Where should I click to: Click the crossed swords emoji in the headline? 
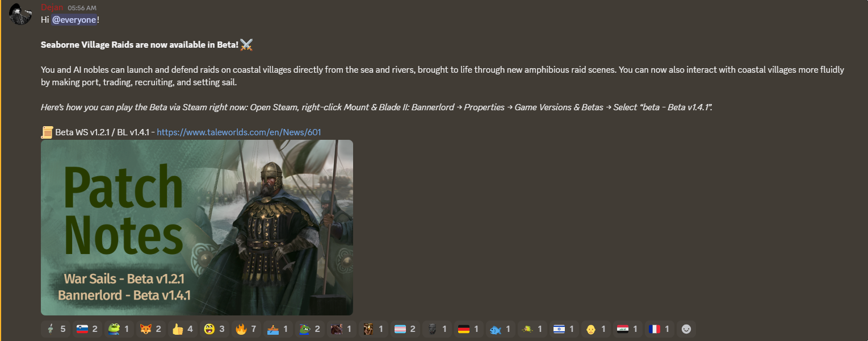click(246, 45)
